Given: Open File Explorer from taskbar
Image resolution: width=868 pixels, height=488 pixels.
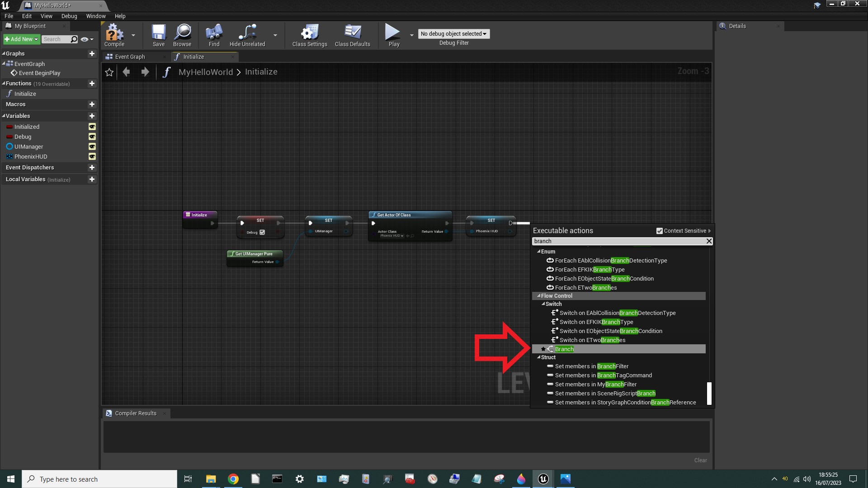Looking at the screenshot, I should 211,479.
